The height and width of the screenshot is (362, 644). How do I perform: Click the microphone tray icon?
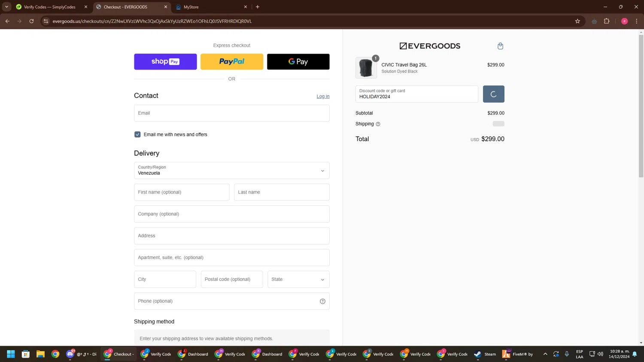coord(567,354)
